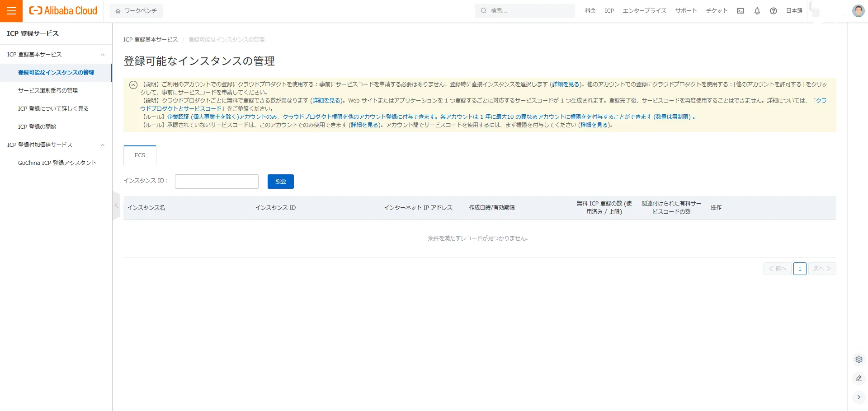Open the user avatar menu
Screen dimensions: 868x411
(858, 11)
